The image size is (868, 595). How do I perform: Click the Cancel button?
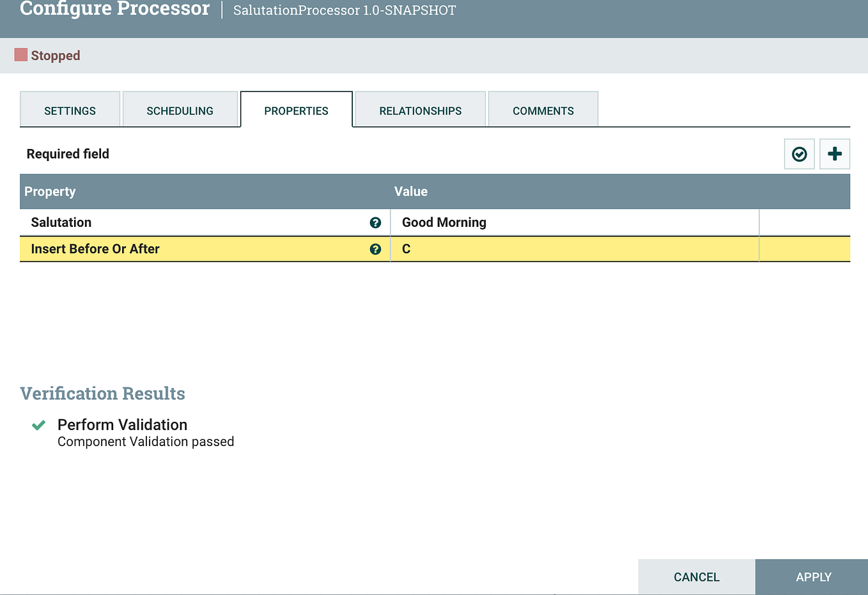click(x=696, y=576)
